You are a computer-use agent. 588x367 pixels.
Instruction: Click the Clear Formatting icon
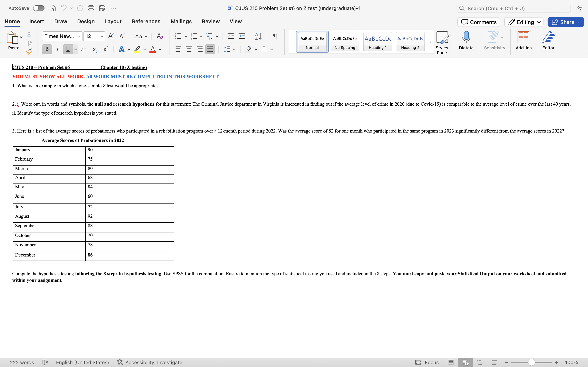tap(160, 36)
